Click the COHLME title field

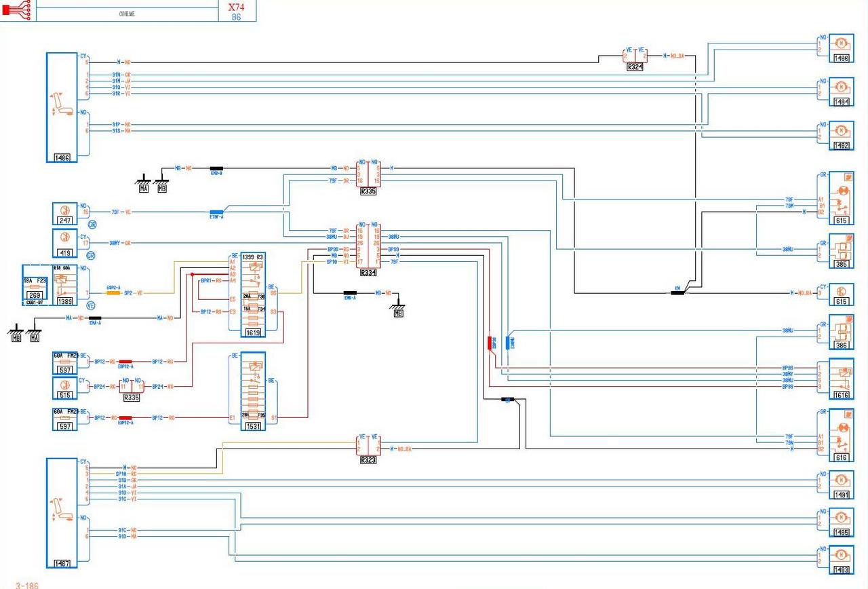click(x=127, y=14)
